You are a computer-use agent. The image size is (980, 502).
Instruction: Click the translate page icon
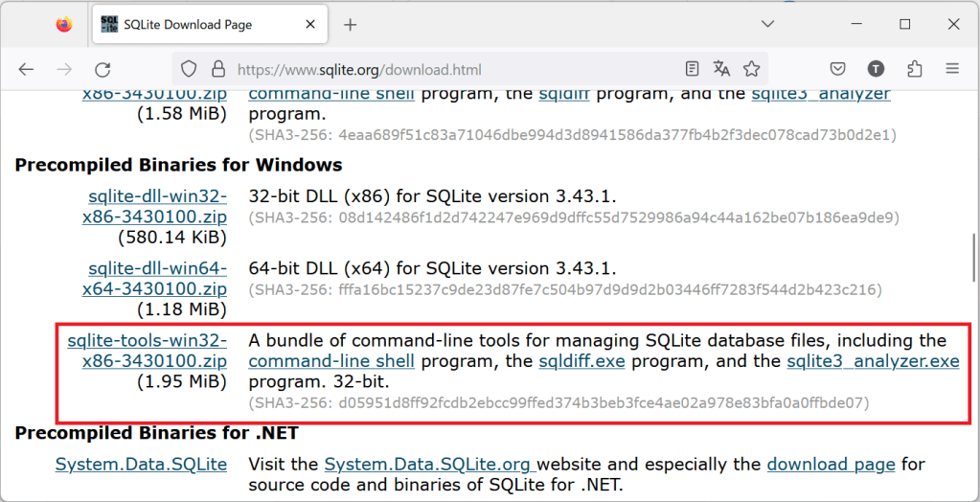(721, 69)
